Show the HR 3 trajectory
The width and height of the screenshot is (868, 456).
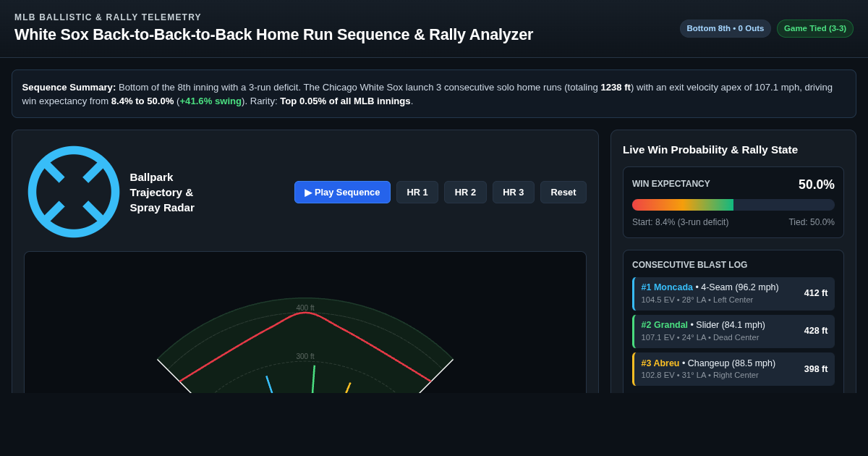514,192
